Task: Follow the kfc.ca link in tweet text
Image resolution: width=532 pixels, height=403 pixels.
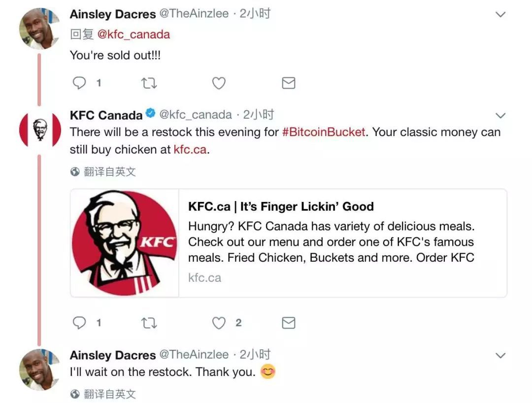Action: pos(190,149)
